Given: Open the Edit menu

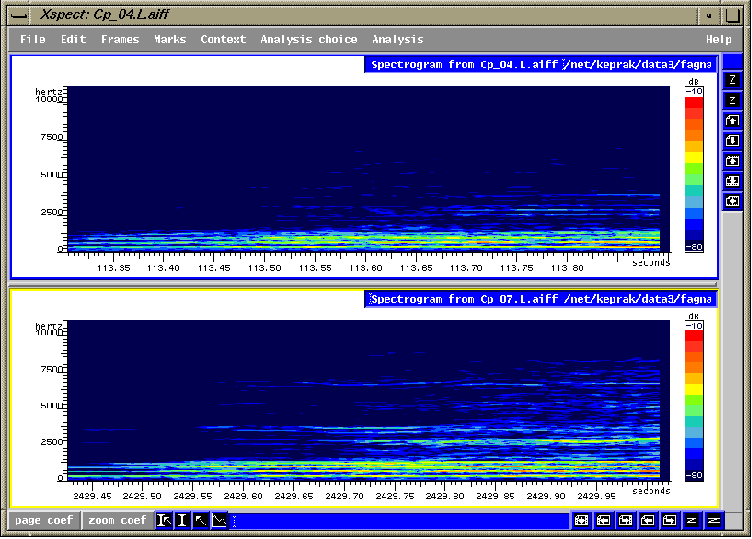Looking at the screenshot, I should (x=73, y=39).
